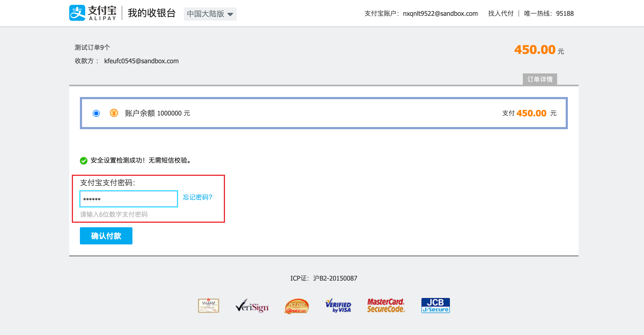Click the 确认付款 button
This screenshot has height=335, width=644.
(x=106, y=236)
